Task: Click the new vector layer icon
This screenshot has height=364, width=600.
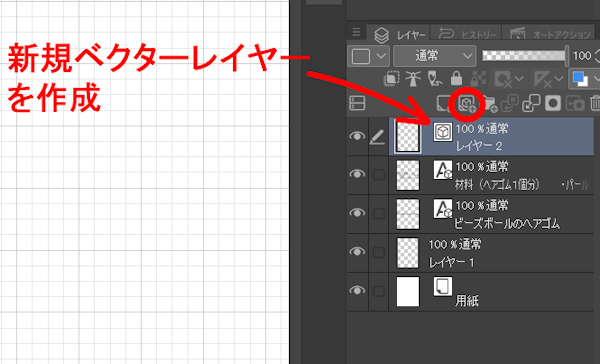Action: (467, 103)
